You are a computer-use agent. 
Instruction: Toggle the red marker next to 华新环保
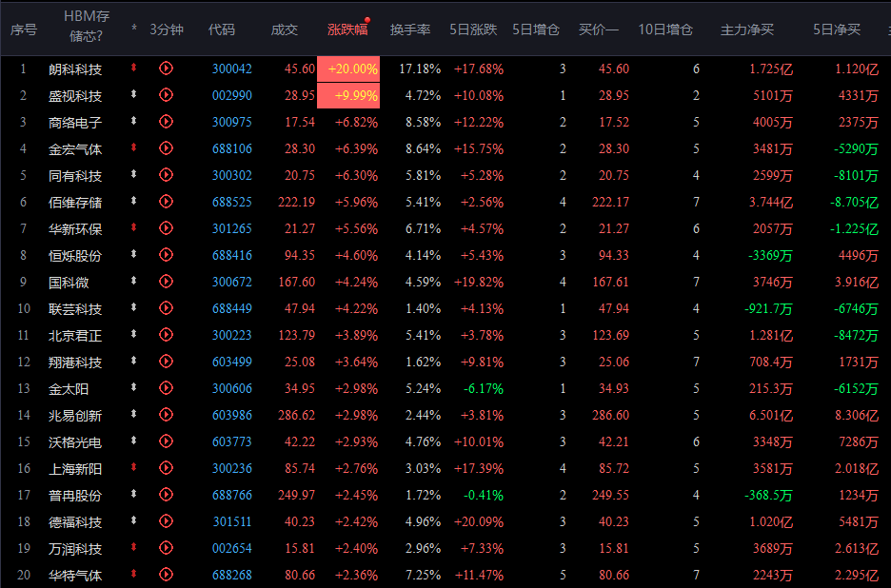(x=134, y=228)
